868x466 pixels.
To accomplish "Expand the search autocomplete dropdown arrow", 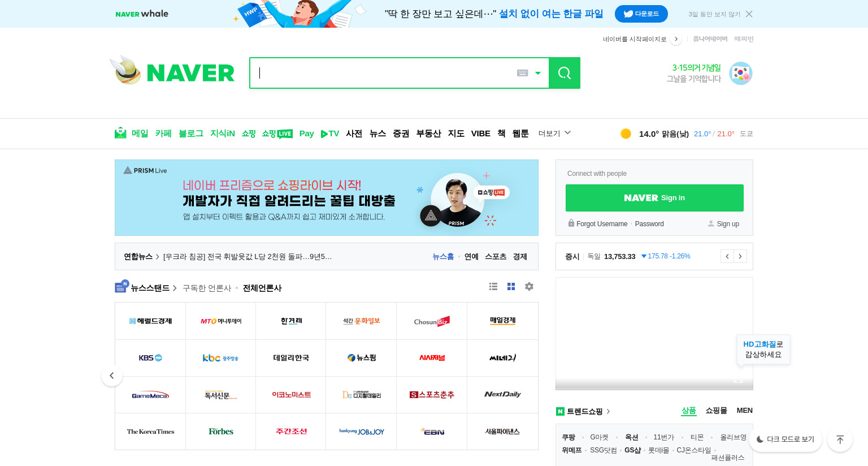I will (x=538, y=73).
